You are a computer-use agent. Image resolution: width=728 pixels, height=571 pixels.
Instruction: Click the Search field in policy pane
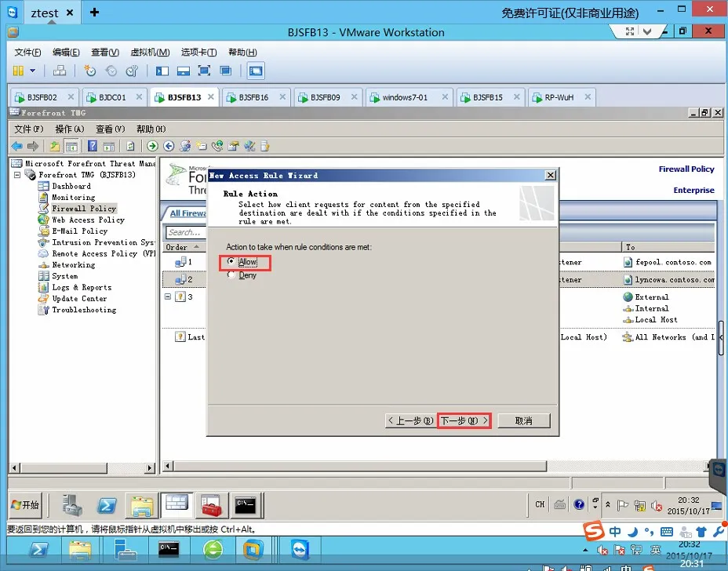(x=186, y=232)
